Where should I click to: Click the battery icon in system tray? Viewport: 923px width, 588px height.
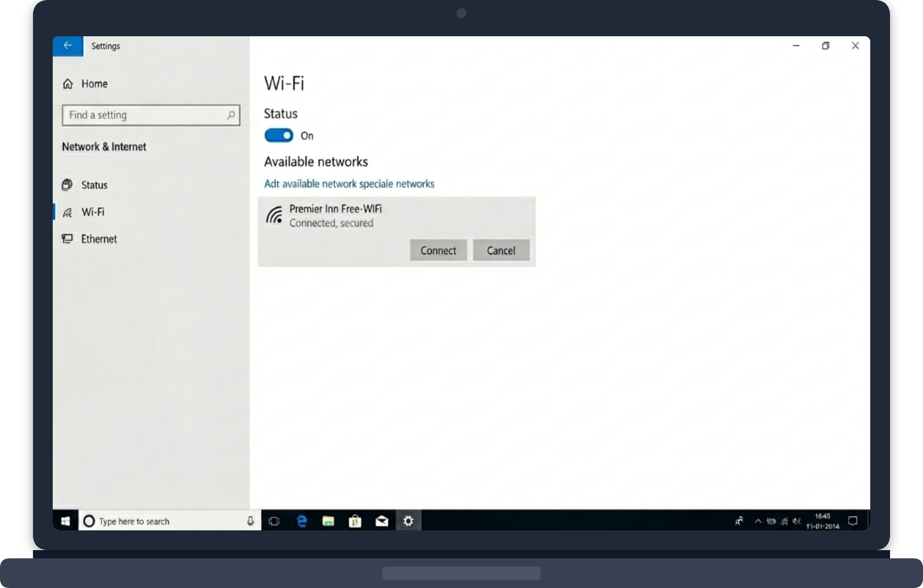click(x=771, y=521)
